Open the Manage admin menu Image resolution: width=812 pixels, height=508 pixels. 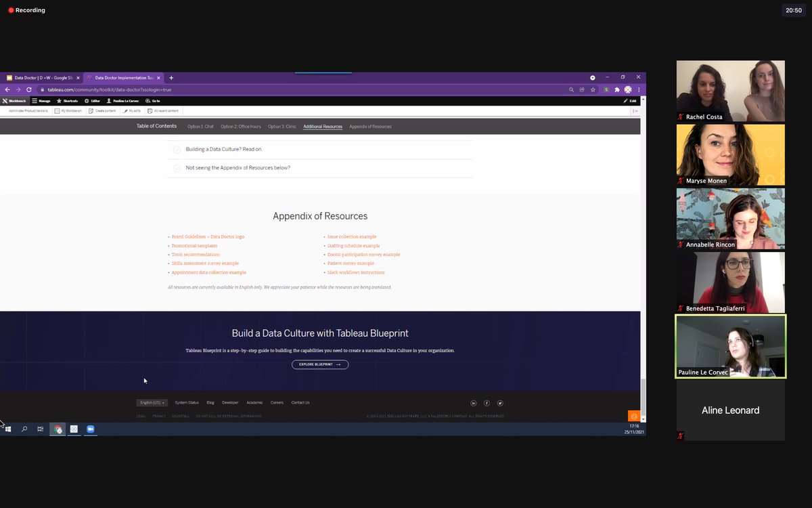(41, 101)
